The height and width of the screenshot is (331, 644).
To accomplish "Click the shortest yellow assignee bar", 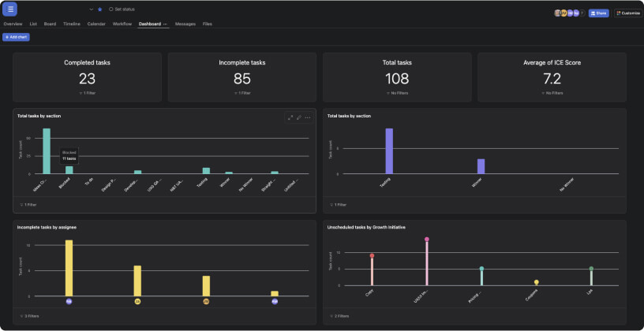I will click(x=275, y=294).
